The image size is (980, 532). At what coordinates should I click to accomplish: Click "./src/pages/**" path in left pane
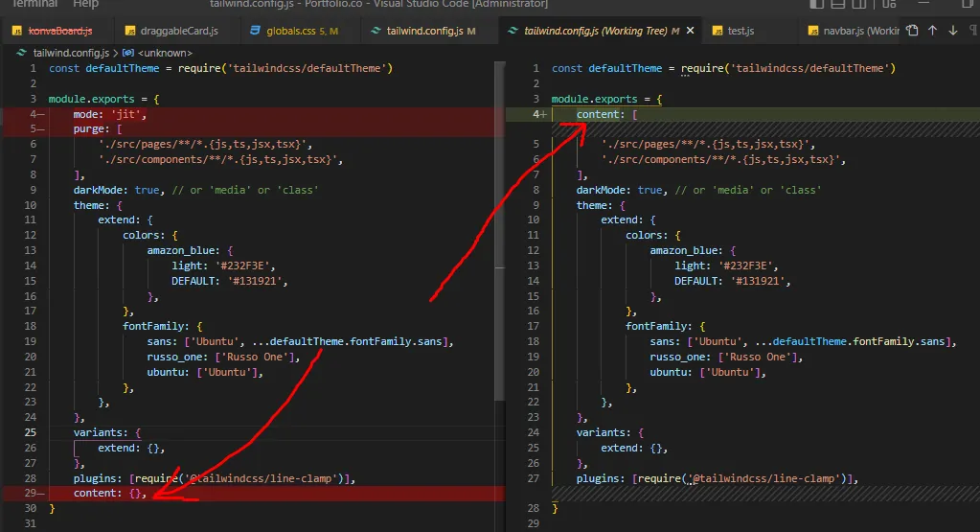coord(205,145)
